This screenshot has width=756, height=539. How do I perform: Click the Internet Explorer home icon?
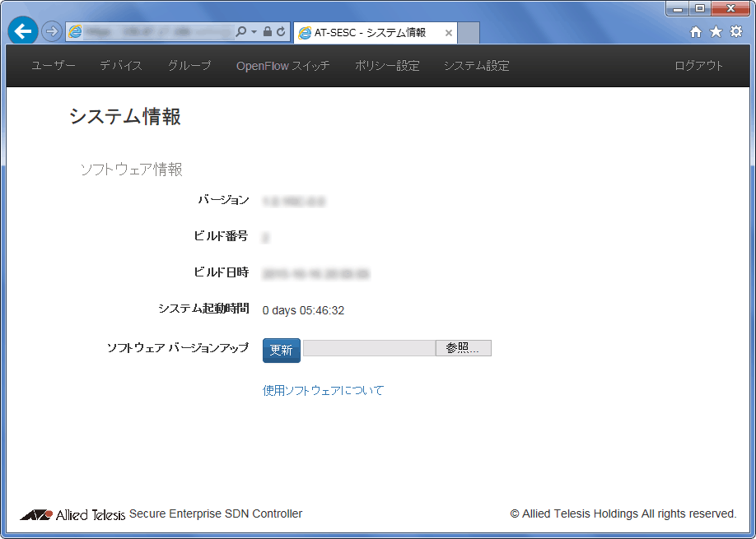pos(696,32)
